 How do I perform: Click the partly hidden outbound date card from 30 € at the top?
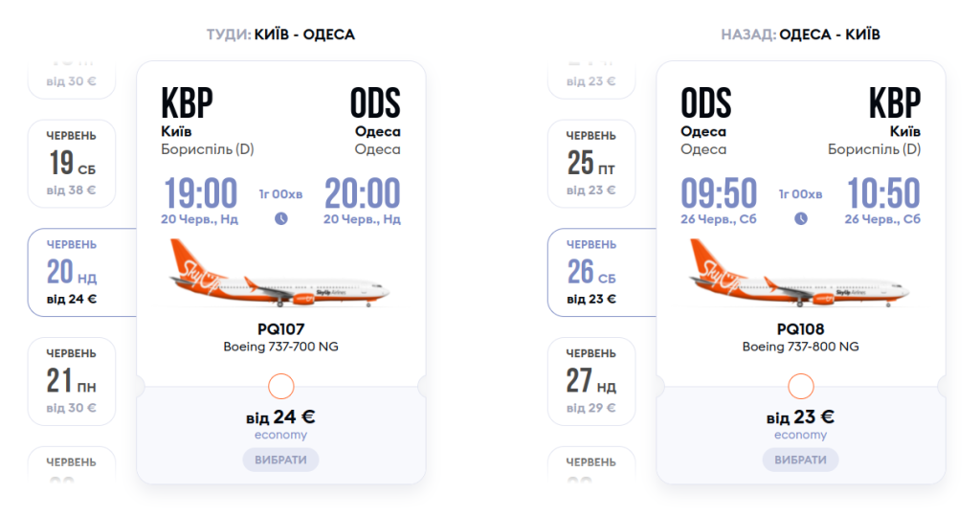click(x=72, y=79)
